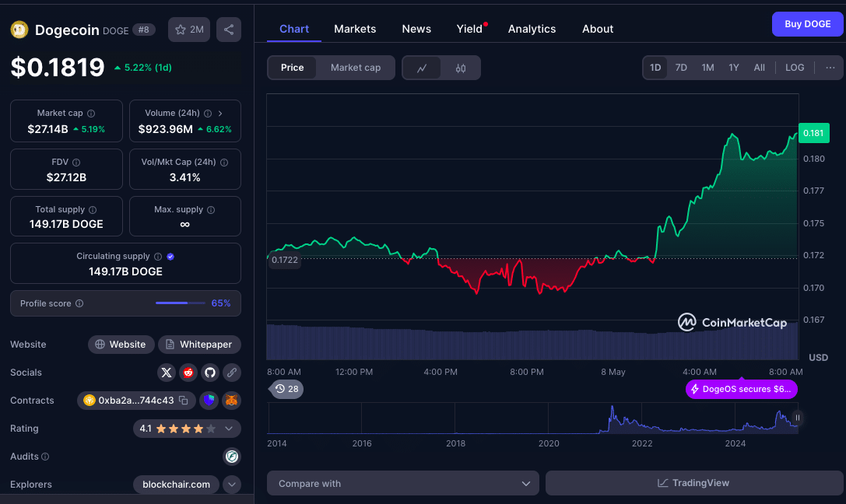Click the Buy DOGE button
Viewport: 846px width, 504px height.
click(x=807, y=24)
